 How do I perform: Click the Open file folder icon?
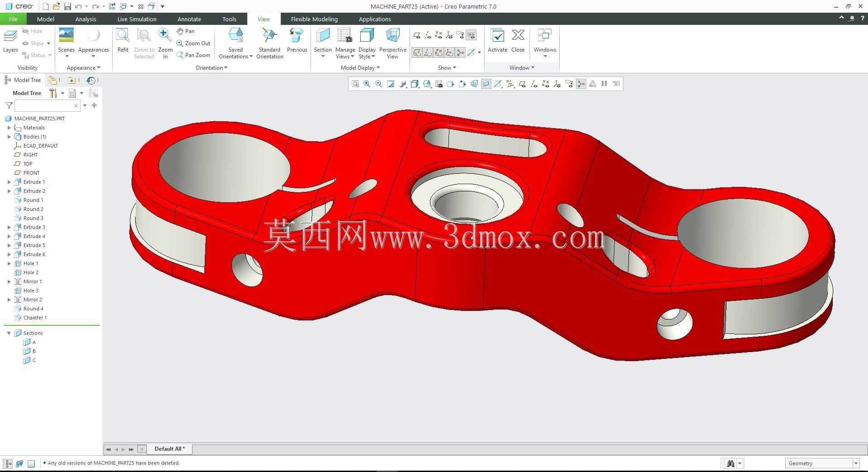(56, 6)
